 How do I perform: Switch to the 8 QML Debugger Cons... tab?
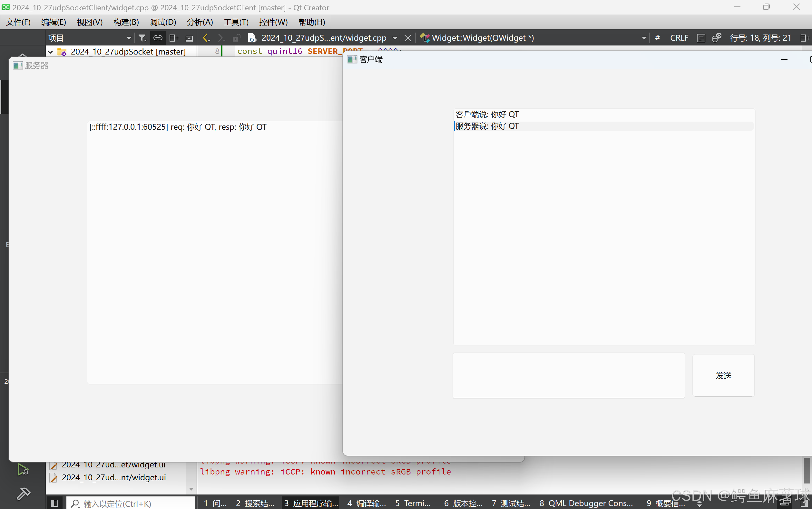[586, 503]
